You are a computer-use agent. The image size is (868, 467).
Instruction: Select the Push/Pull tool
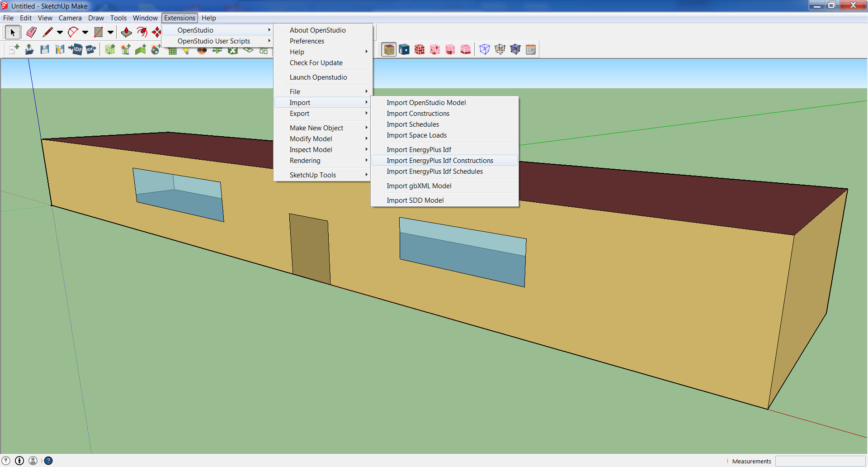(x=126, y=32)
